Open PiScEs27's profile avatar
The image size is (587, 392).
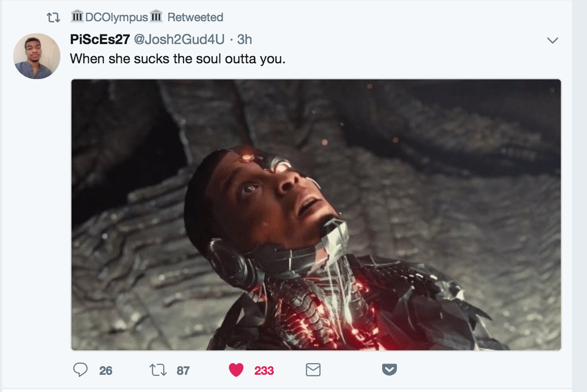coord(36,56)
